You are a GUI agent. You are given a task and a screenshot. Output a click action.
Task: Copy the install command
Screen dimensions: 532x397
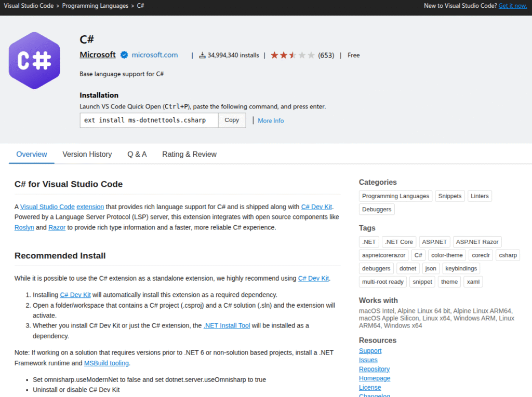[232, 120]
